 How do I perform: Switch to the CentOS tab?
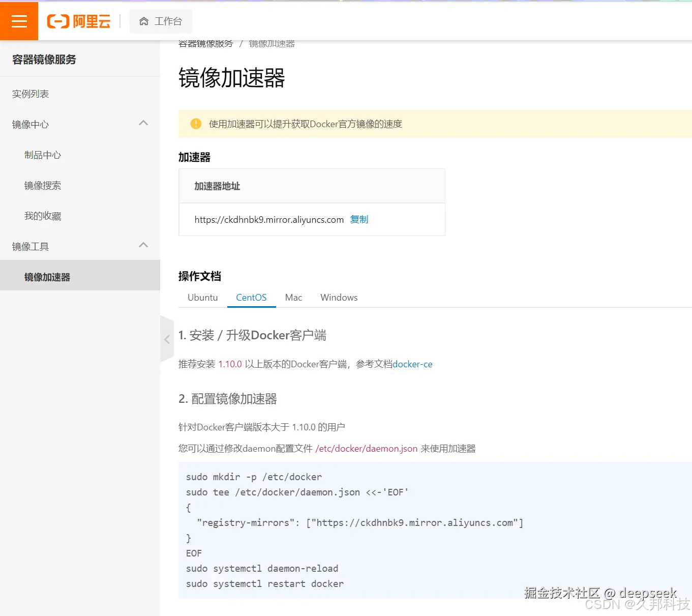(251, 298)
